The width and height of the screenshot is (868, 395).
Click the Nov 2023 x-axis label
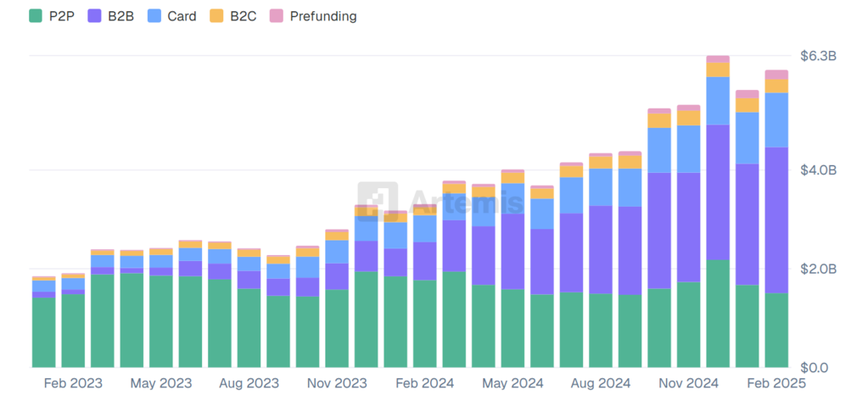[336, 383]
